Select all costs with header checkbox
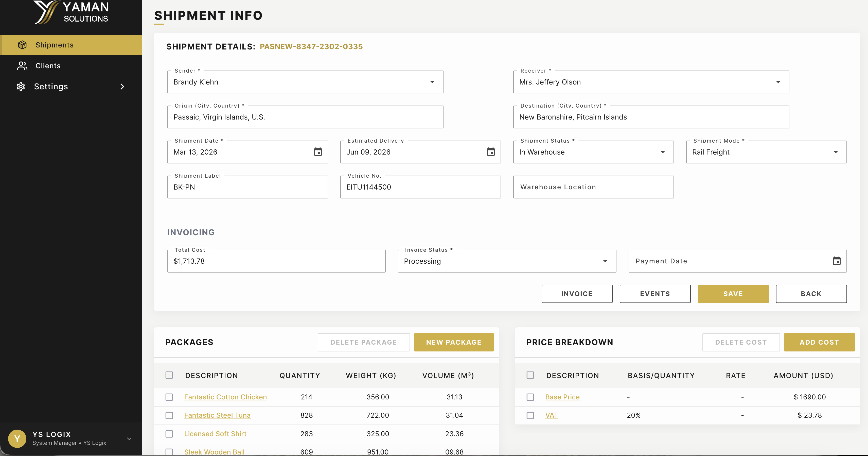This screenshot has height=456, width=868. click(x=530, y=375)
